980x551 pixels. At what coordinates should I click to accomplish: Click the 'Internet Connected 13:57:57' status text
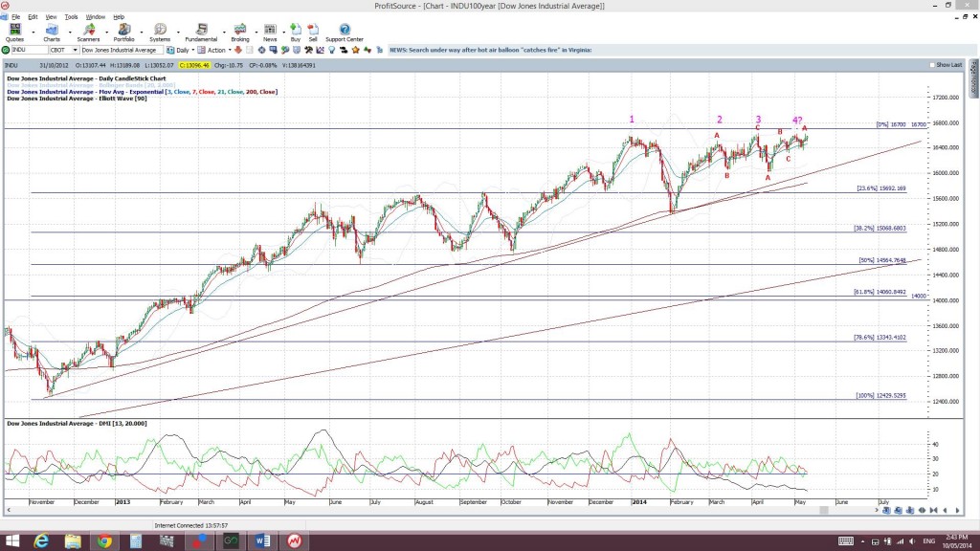[x=191, y=526]
